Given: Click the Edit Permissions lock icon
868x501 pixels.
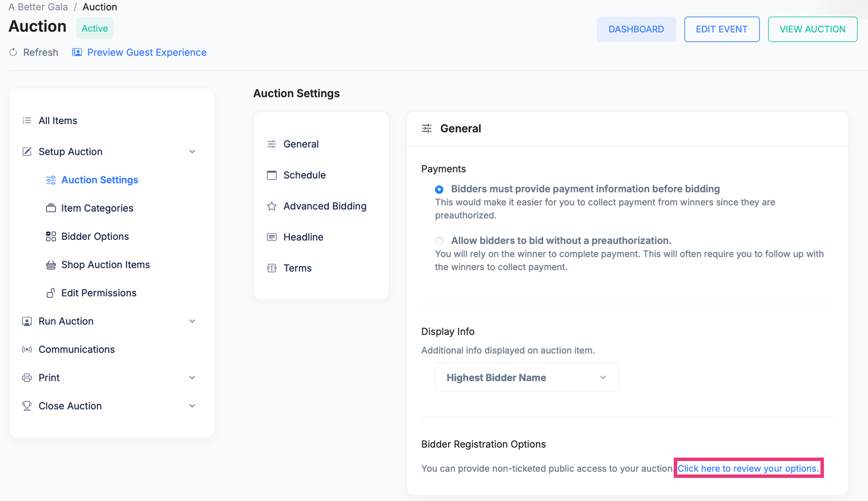Looking at the screenshot, I should (x=51, y=293).
